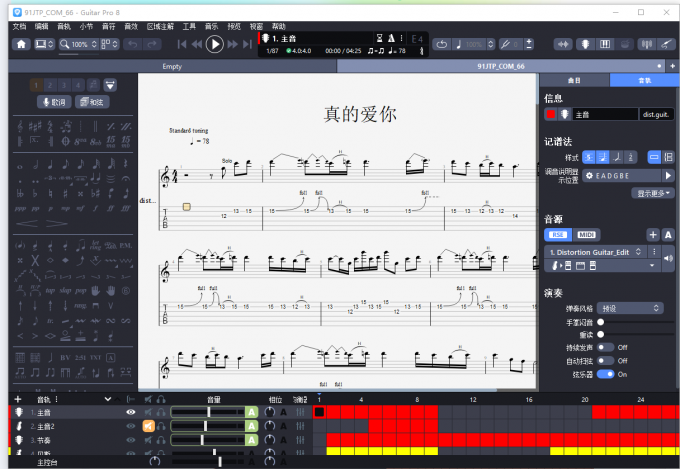Expand the 显示更多 options
The height and width of the screenshot is (469, 680).
tap(653, 193)
